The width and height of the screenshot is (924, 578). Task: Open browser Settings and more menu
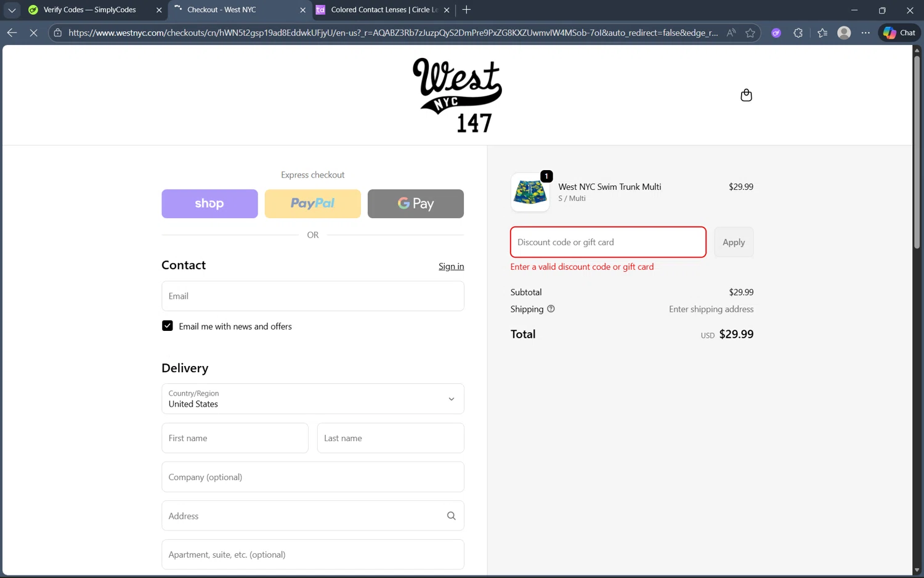pos(865,33)
